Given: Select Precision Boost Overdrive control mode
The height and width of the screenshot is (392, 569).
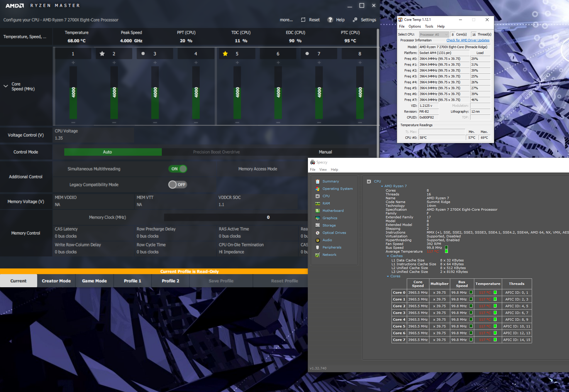Looking at the screenshot, I should [x=216, y=152].
